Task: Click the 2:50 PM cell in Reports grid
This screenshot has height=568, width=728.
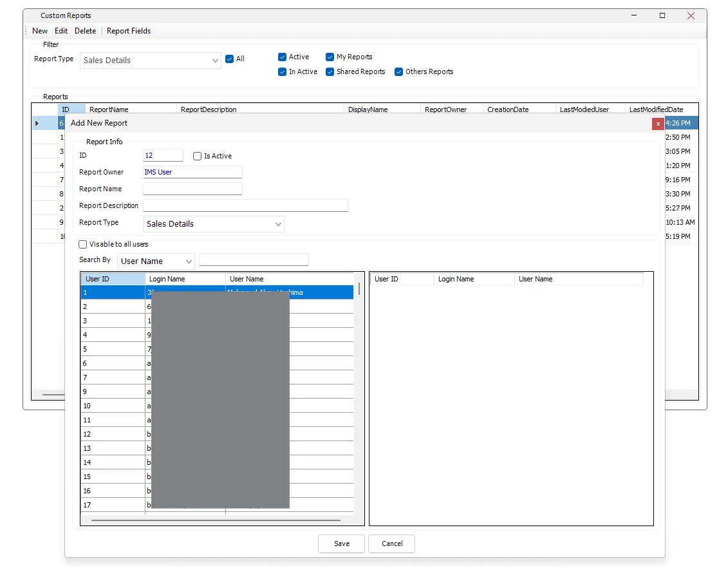Action: pyautogui.click(x=681, y=137)
